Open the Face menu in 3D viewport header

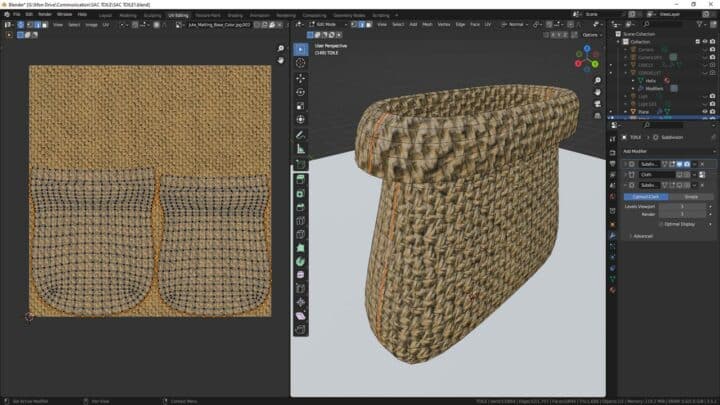(x=475, y=24)
